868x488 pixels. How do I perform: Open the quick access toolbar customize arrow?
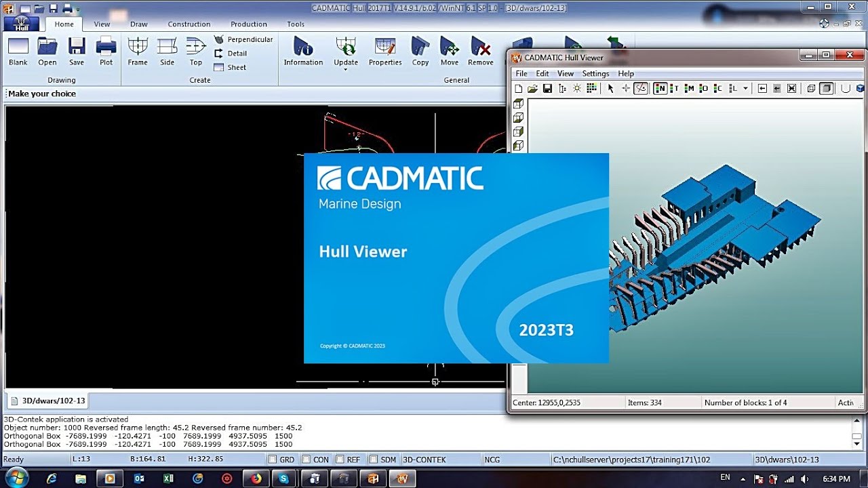coord(77,9)
